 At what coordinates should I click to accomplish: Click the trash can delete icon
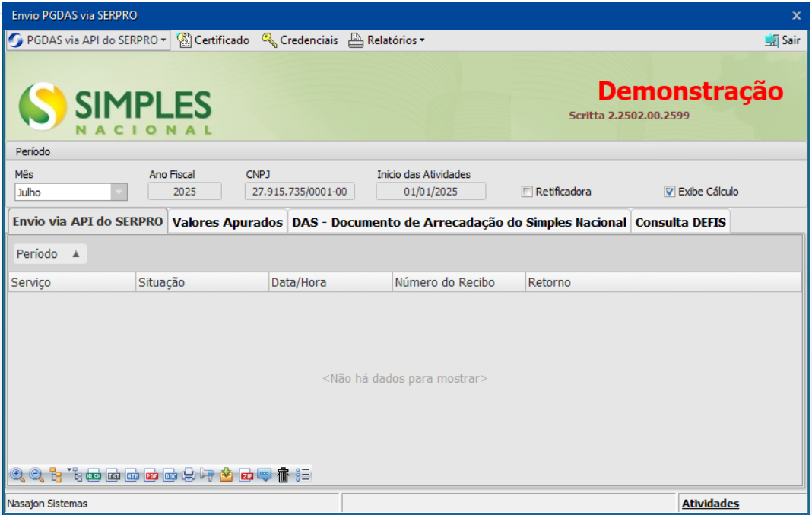coord(283,475)
